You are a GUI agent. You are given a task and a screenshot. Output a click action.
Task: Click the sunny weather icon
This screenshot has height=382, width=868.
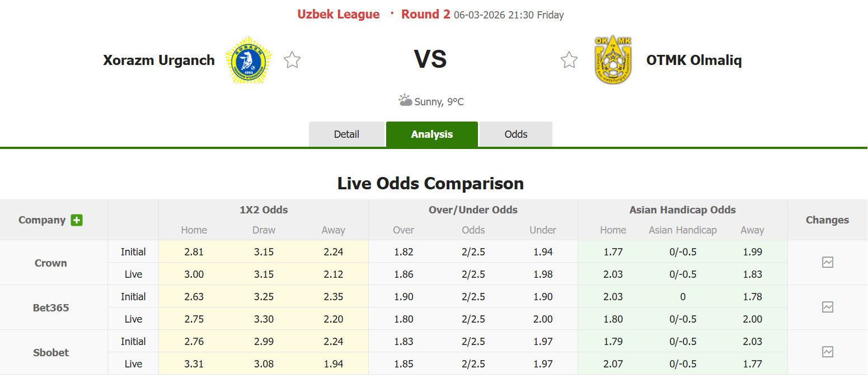[405, 101]
